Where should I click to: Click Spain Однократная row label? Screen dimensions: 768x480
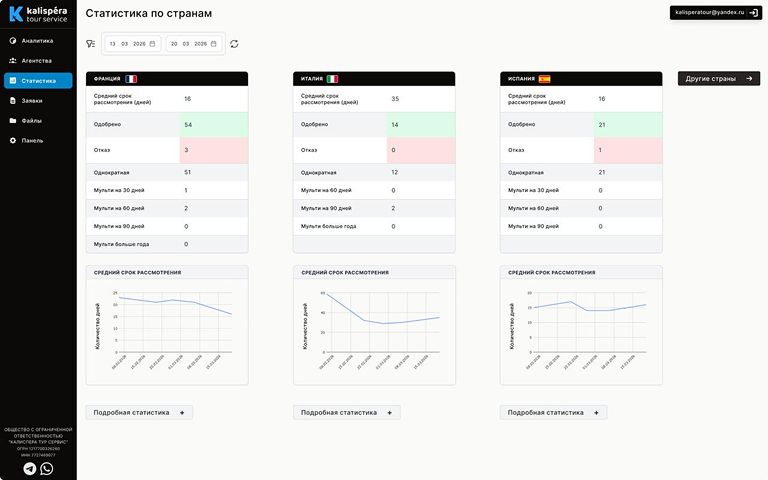[526, 172]
